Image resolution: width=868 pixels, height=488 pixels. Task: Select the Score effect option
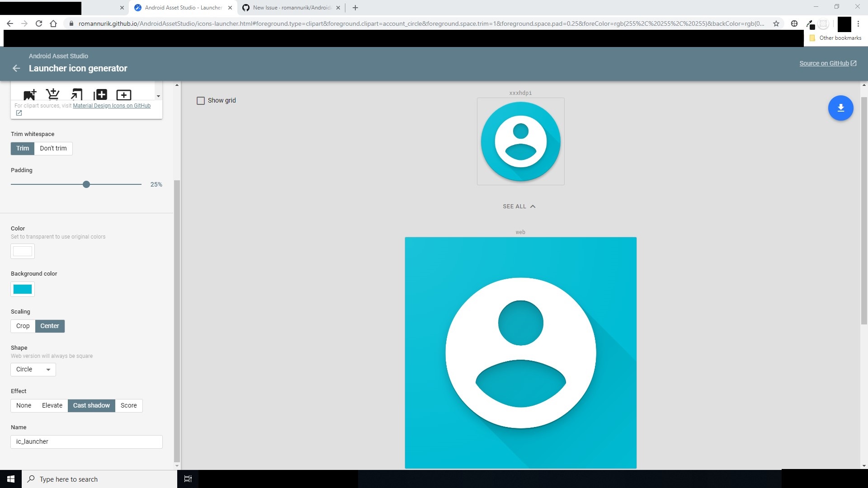tap(128, 405)
